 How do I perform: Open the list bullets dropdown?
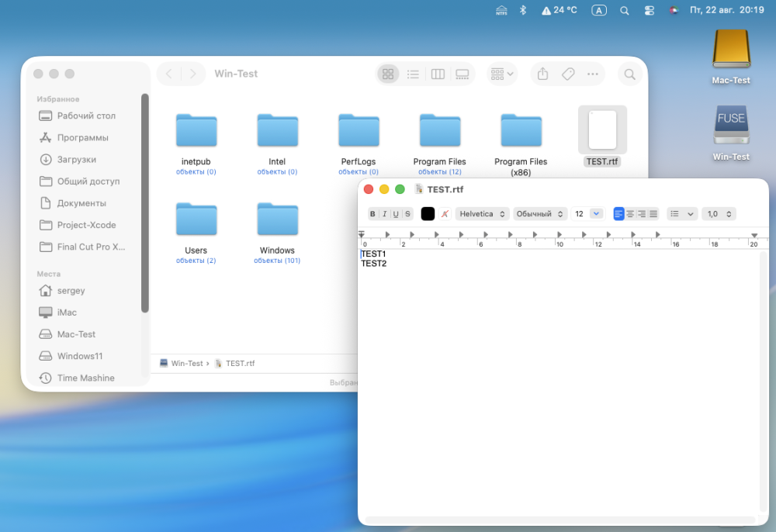tap(682, 214)
